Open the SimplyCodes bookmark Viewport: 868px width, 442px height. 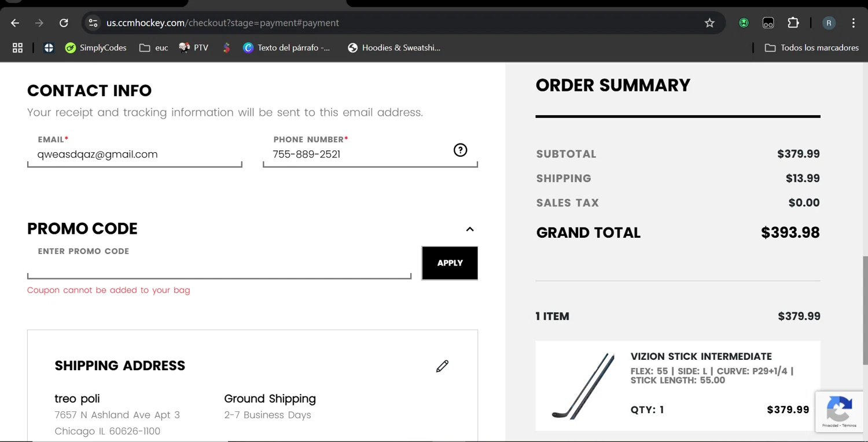[x=96, y=48]
